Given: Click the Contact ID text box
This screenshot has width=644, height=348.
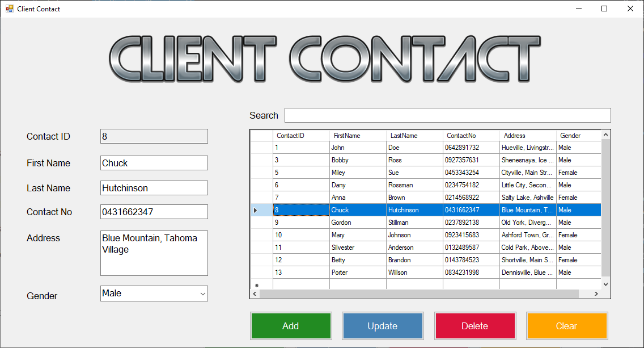Looking at the screenshot, I should [x=154, y=136].
